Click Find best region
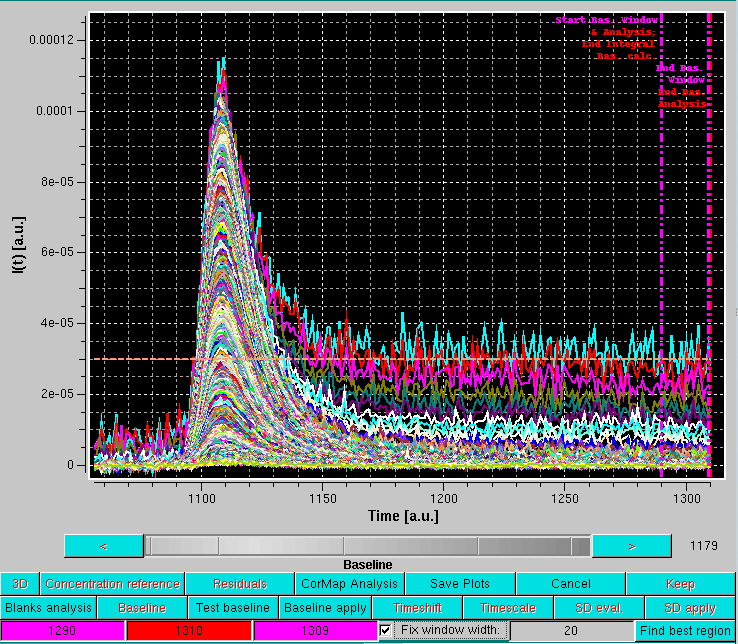 click(685, 631)
